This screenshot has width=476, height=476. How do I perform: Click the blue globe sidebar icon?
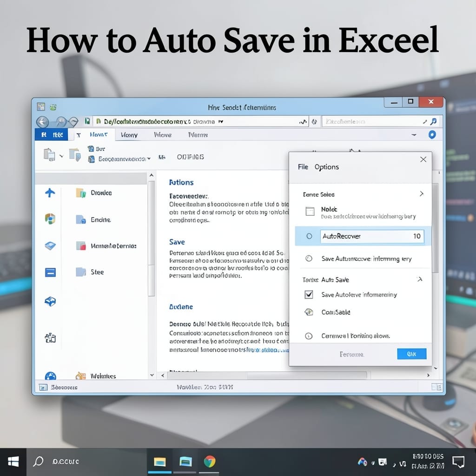point(50,376)
